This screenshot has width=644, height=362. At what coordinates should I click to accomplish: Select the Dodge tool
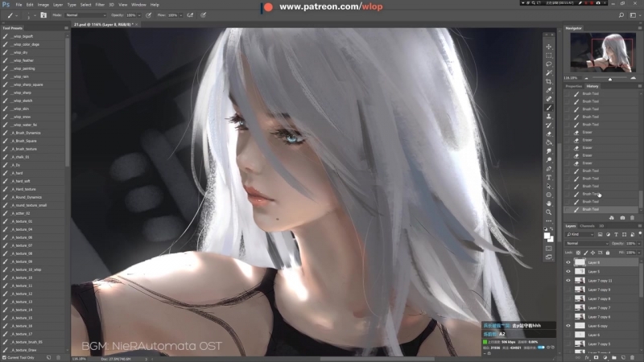(549, 159)
